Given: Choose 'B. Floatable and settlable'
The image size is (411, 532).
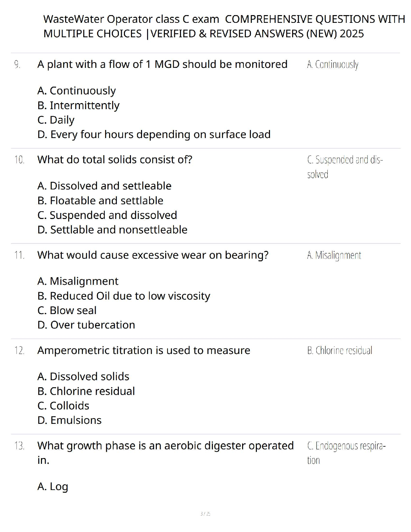Looking at the screenshot, I should tap(100, 201).
